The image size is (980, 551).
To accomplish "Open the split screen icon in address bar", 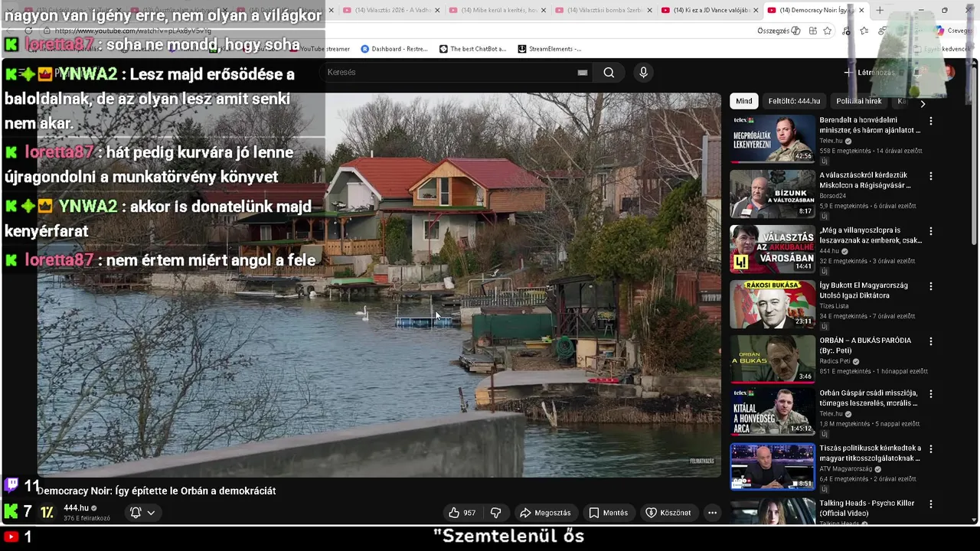I will click(812, 31).
